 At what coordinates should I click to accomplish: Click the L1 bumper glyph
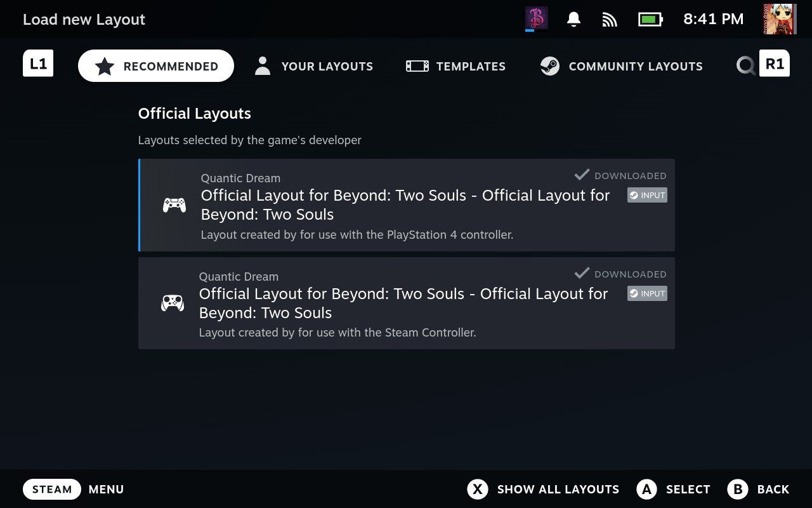(x=38, y=63)
